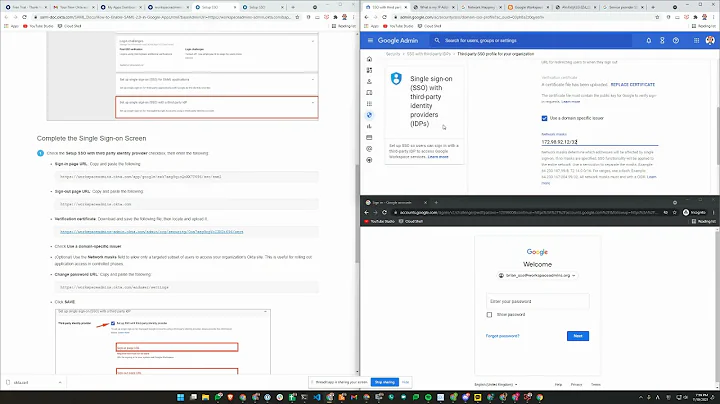The width and height of the screenshot is (720, 404).
Task: Click into the Network masks field
Action: pyautogui.click(x=599, y=142)
